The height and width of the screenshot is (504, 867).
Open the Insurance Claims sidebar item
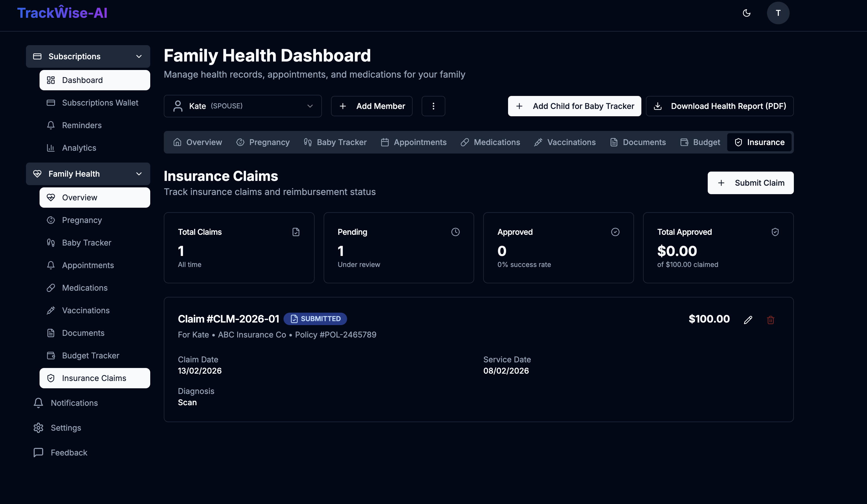(94, 378)
